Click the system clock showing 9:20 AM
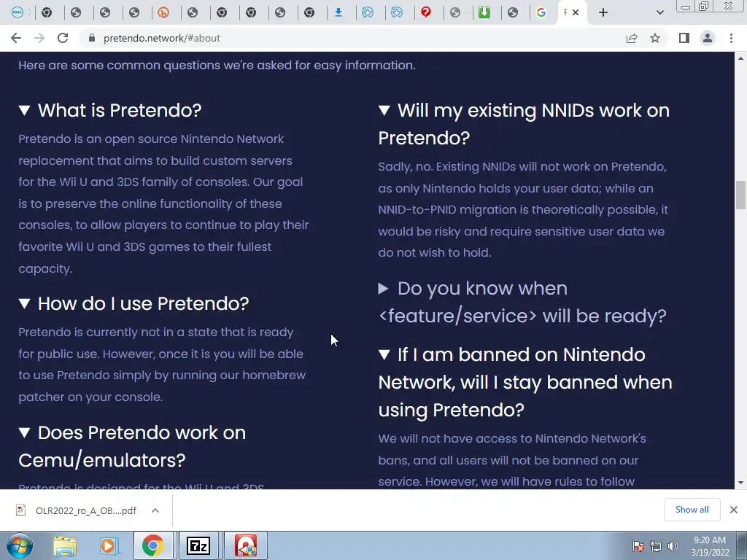The width and height of the screenshot is (747, 560). (x=710, y=546)
